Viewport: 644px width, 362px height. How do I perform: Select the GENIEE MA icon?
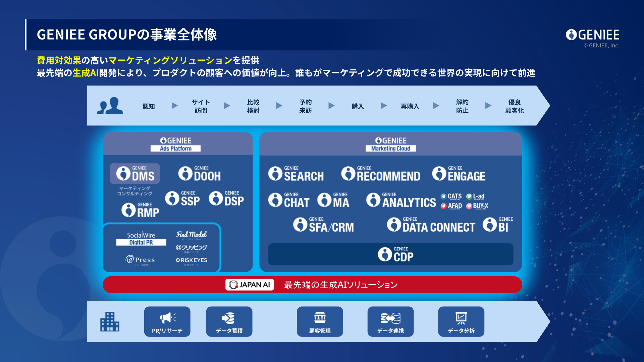tap(334, 200)
